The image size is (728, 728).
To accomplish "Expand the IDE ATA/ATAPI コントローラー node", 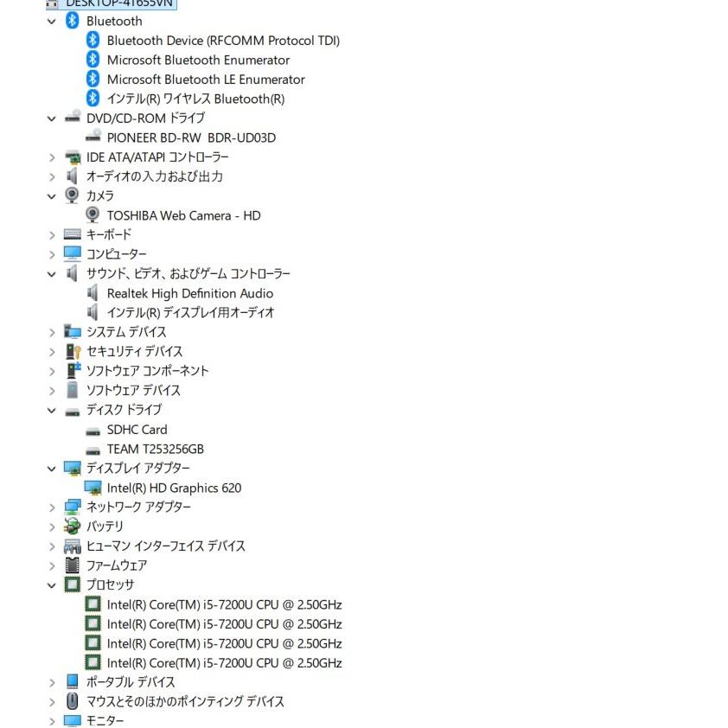I will 52,157.
